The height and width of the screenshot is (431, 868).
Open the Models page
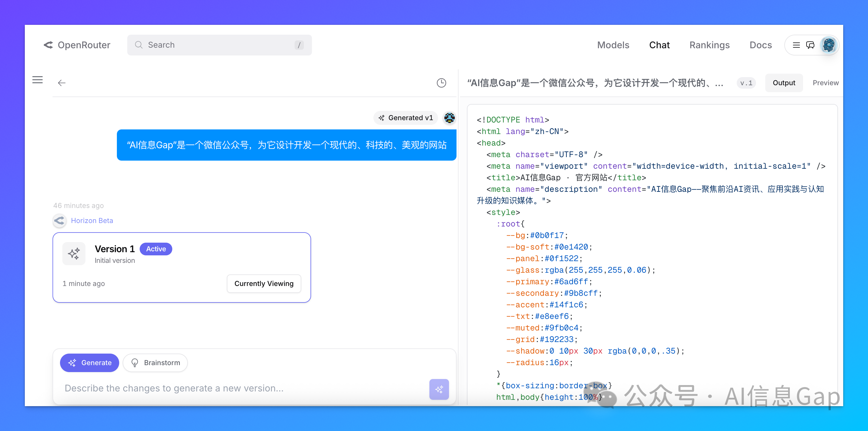(x=613, y=45)
